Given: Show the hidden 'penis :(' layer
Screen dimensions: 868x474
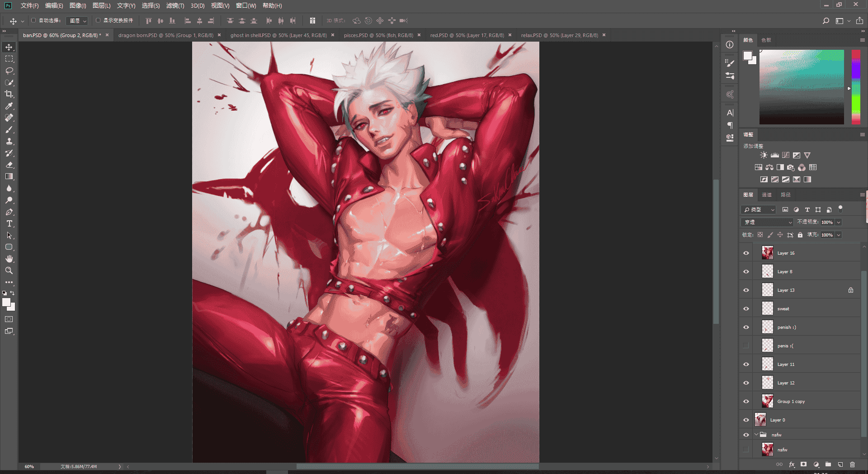Looking at the screenshot, I should pos(746,346).
